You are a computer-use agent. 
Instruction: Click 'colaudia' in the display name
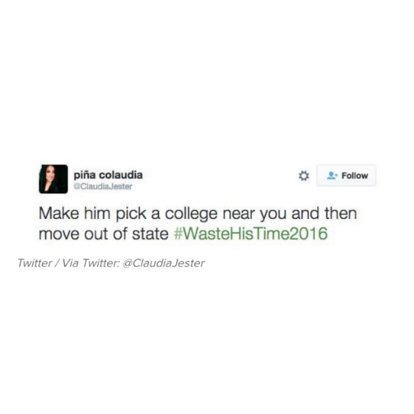point(121,175)
